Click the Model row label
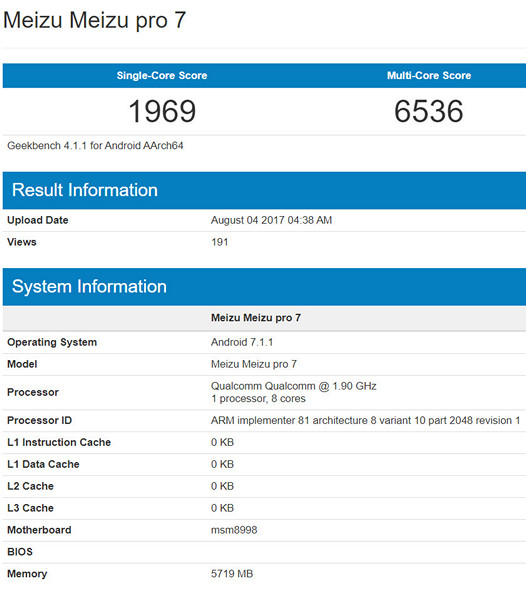 (22, 364)
